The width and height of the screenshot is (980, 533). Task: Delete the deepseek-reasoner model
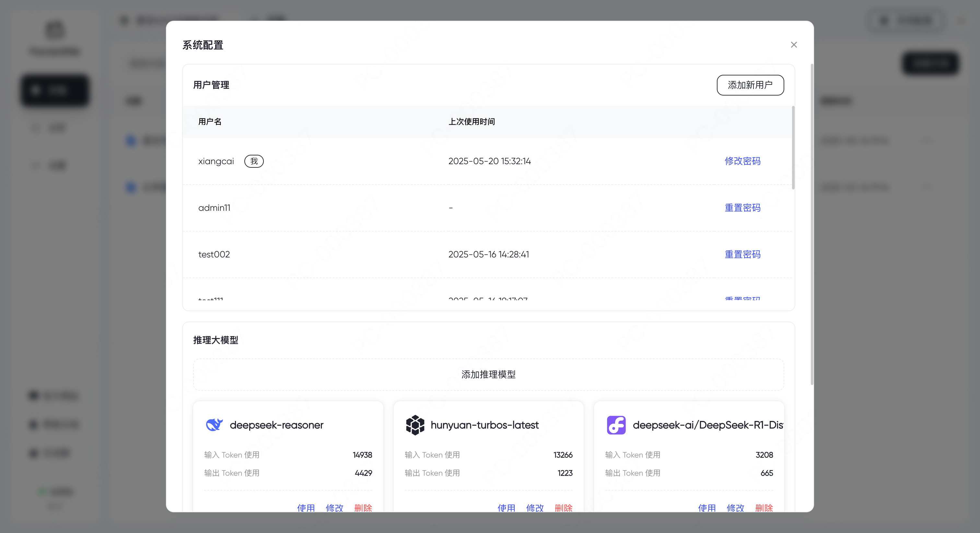(x=363, y=507)
